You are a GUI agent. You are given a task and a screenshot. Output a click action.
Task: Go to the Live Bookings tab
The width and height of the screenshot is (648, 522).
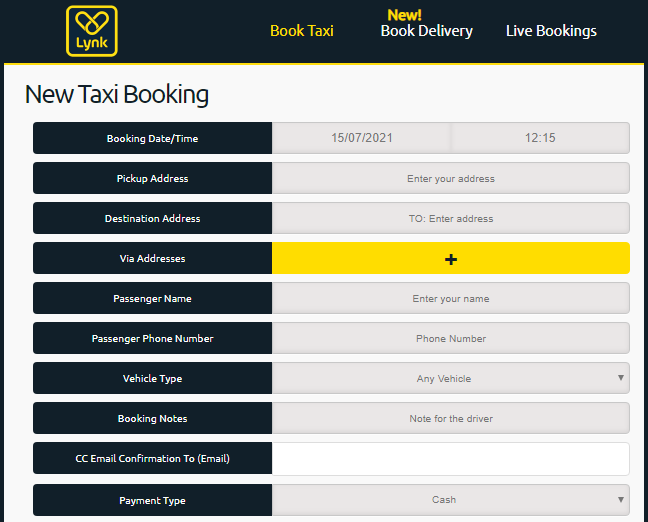[x=551, y=31]
